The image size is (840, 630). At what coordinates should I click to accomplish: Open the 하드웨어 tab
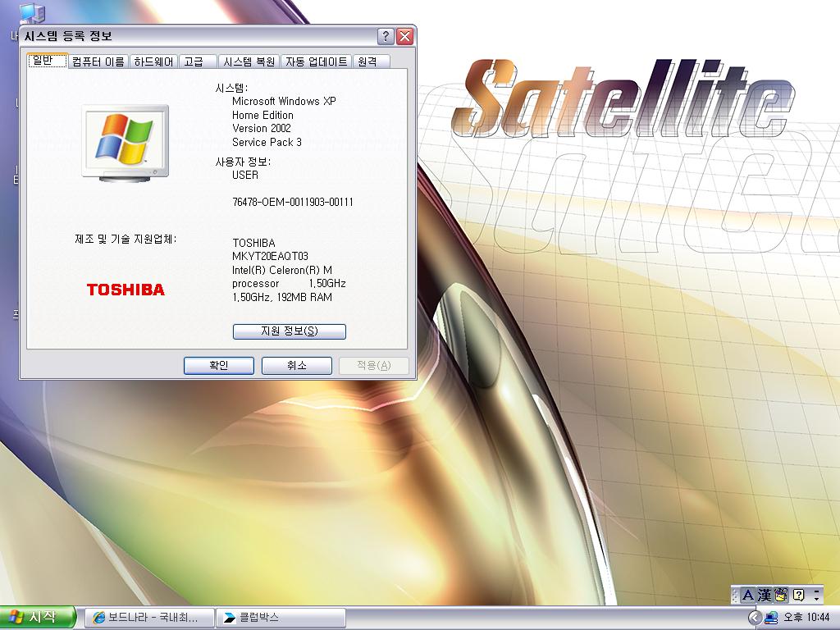pyautogui.click(x=153, y=62)
